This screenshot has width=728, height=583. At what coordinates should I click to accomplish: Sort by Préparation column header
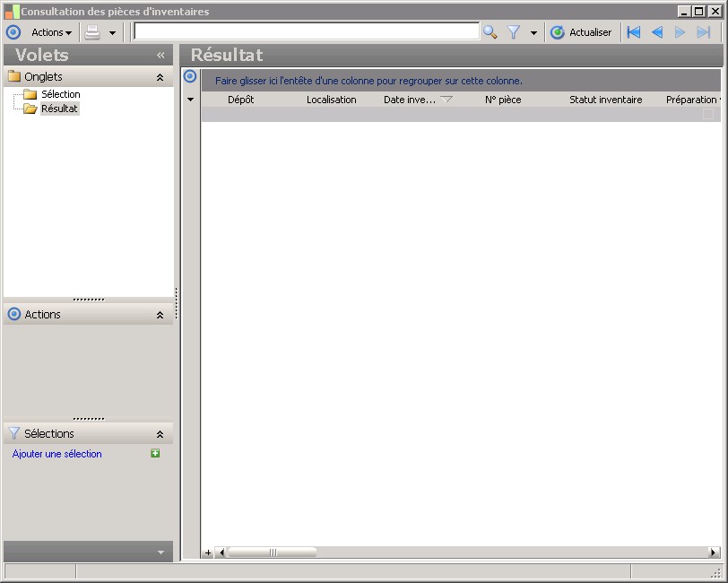(x=691, y=100)
